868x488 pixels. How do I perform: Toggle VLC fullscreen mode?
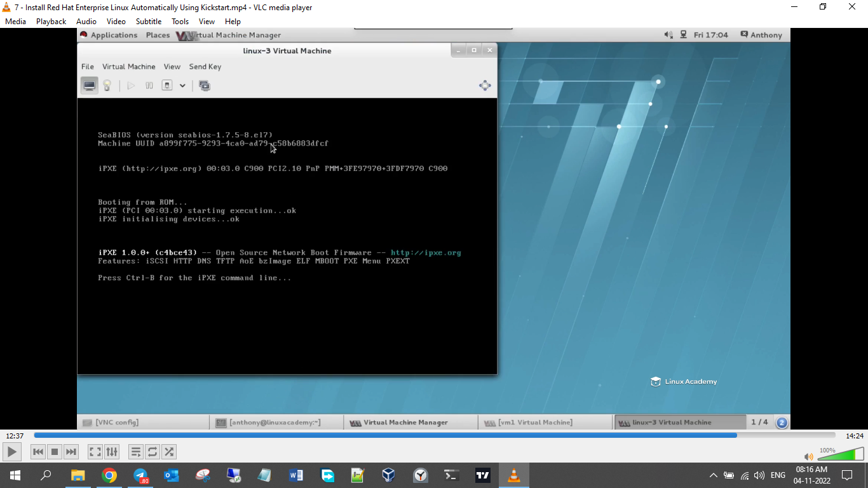(95, 452)
